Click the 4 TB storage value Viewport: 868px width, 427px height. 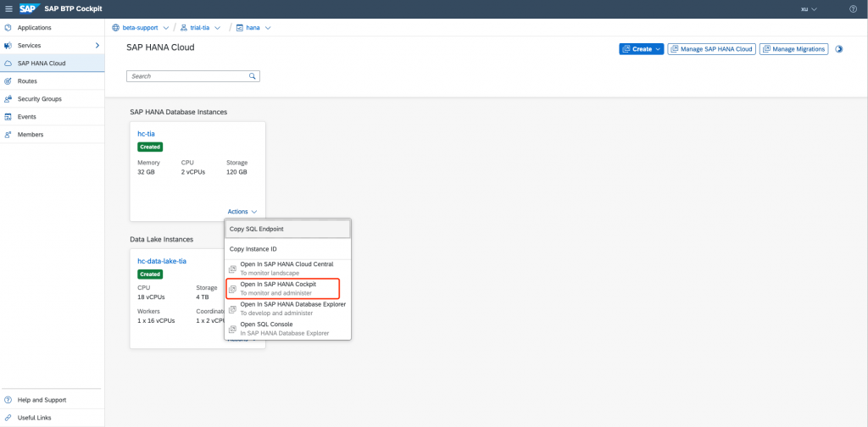coord(203,297)
